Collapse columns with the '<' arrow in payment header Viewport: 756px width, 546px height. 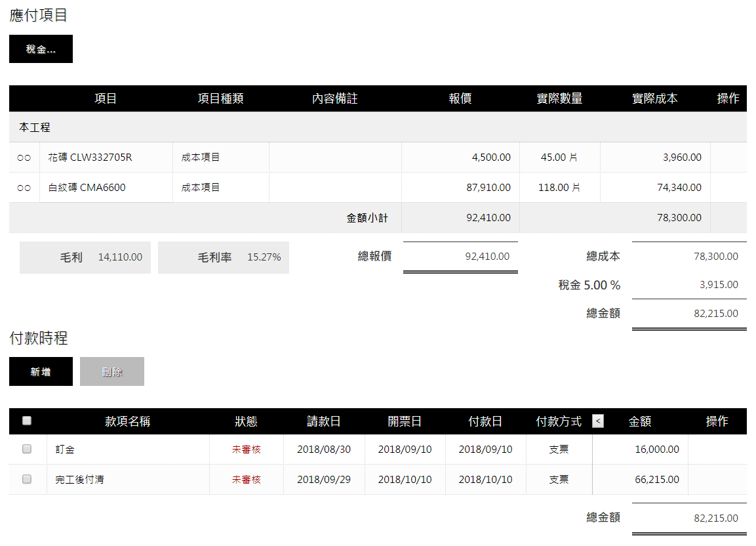click(598, 421)
